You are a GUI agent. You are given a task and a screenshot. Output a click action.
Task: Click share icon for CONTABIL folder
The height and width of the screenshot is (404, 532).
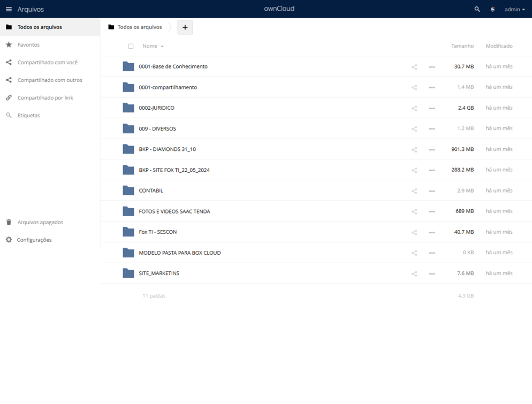pyautogui.click(x=414, y=191)
